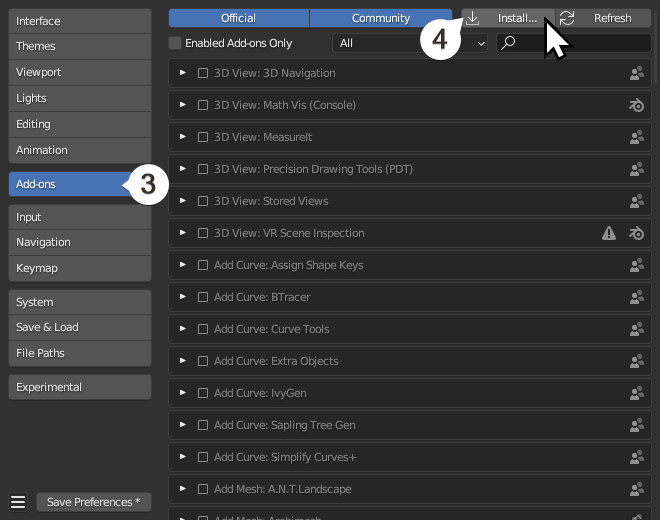Toggle the Community add-ons filter button
Viewport: 660px width, 520px height.
[381, 18]
